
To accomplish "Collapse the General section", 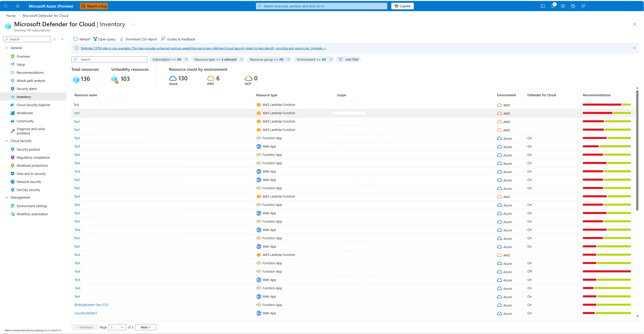I will 7,48.
